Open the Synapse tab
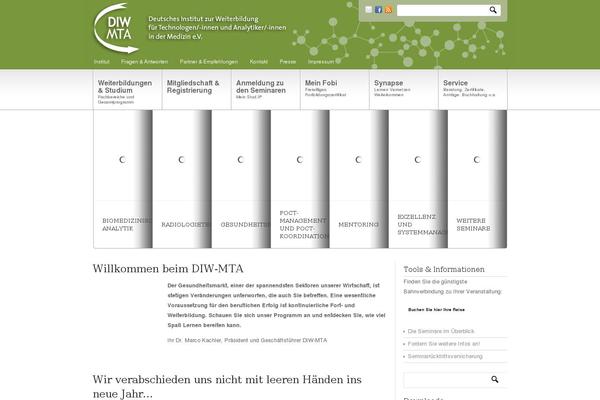 click(404, 90)
